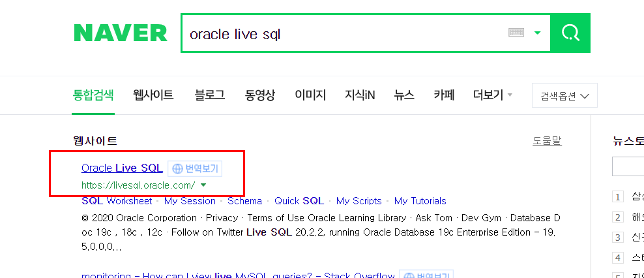Image resolution: width=644 pixels, height=278 pixels.
Task: Click the globe icon in first 번역보기 button
Action: point(177,168)
